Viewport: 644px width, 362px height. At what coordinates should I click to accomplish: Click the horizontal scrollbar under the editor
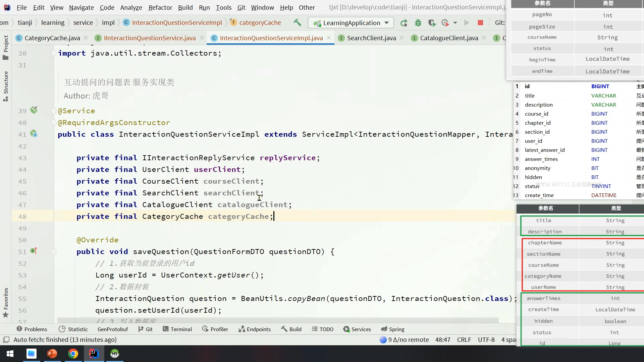point(278,320)
